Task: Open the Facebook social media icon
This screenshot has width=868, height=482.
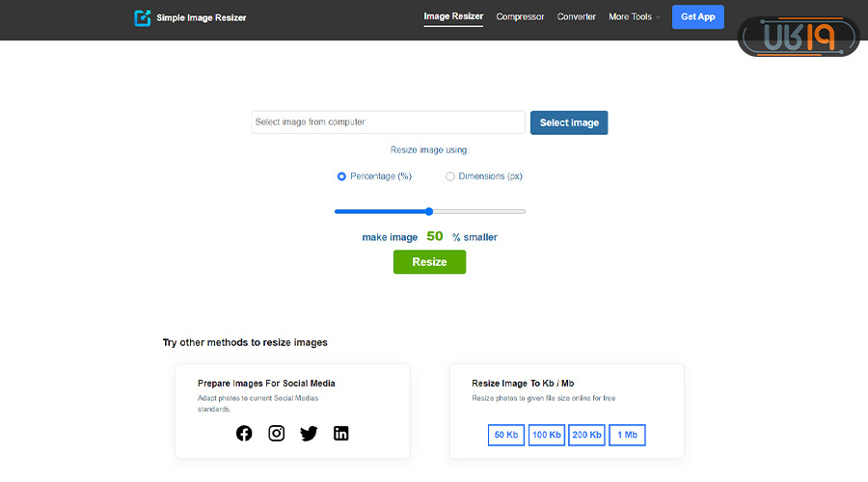Action: click(x=244, y=433)
